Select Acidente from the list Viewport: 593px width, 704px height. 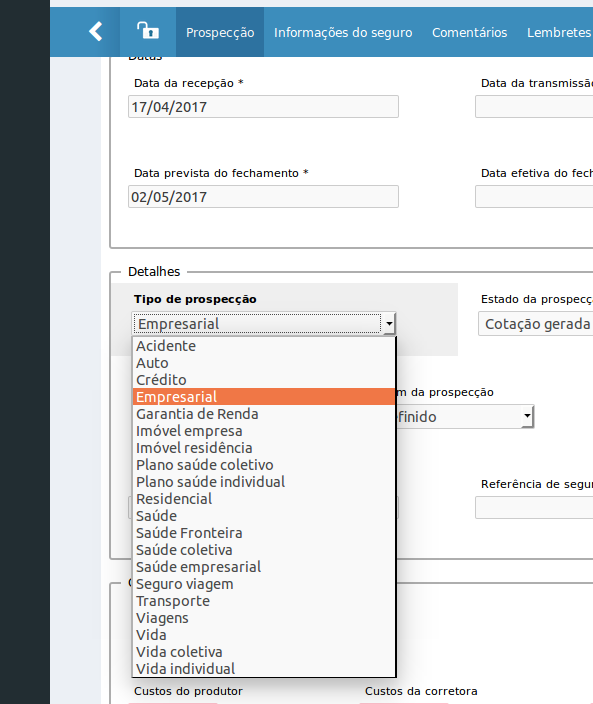[264, 346]
